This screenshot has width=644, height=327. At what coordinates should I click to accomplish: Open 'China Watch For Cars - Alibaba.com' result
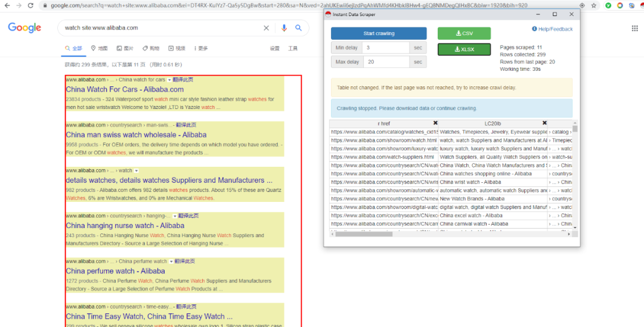coord(125,89)
